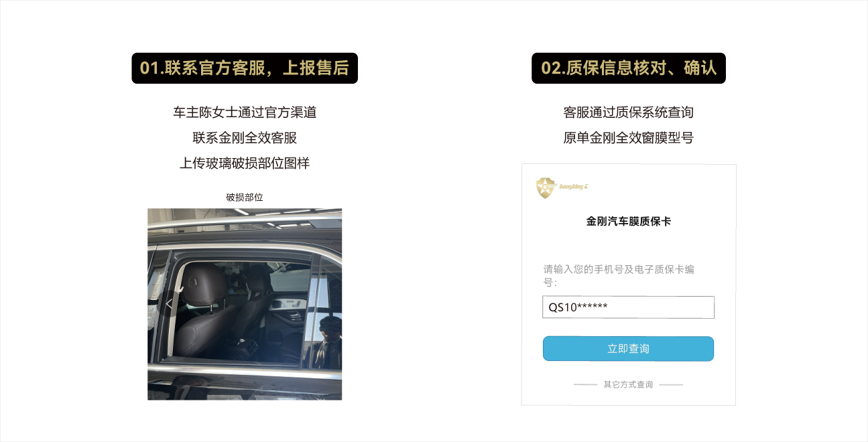
Task: Click the text 原单金刚全效窗膜型号
Action: tap(628, 138)
